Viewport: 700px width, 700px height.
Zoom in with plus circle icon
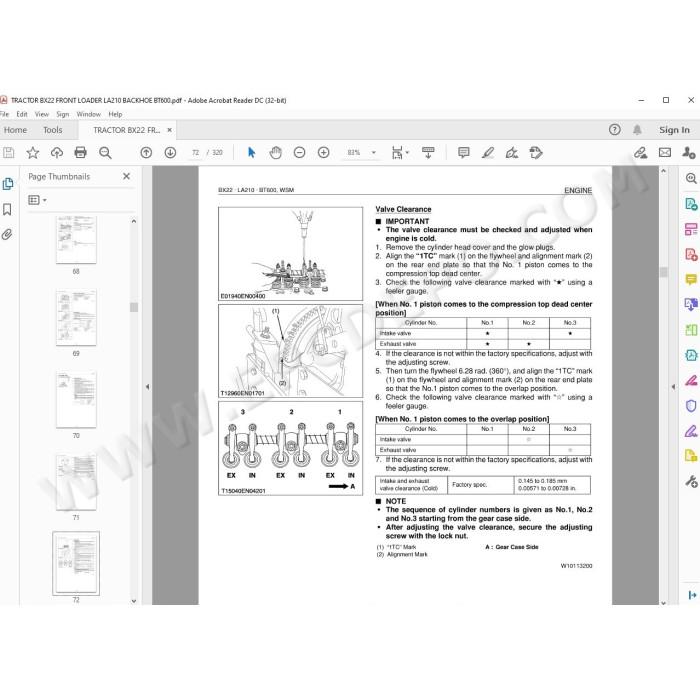[x=323, y=153]
